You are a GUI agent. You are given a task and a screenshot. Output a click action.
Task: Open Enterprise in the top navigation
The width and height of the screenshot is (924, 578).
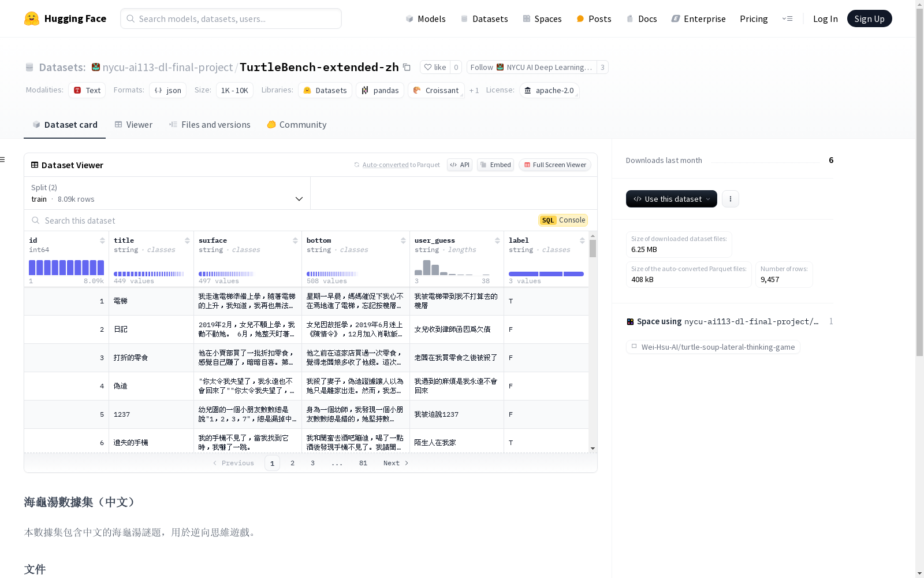click(x=699, y=18)
